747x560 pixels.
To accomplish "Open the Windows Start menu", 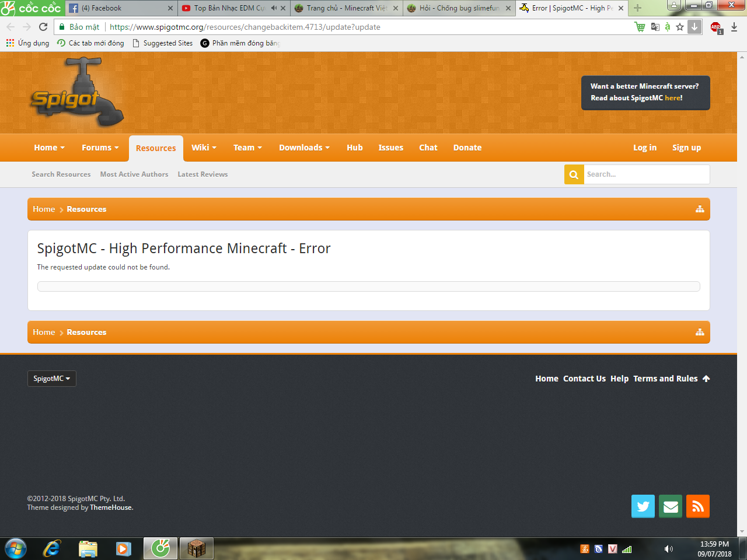I will click(16, 549).
